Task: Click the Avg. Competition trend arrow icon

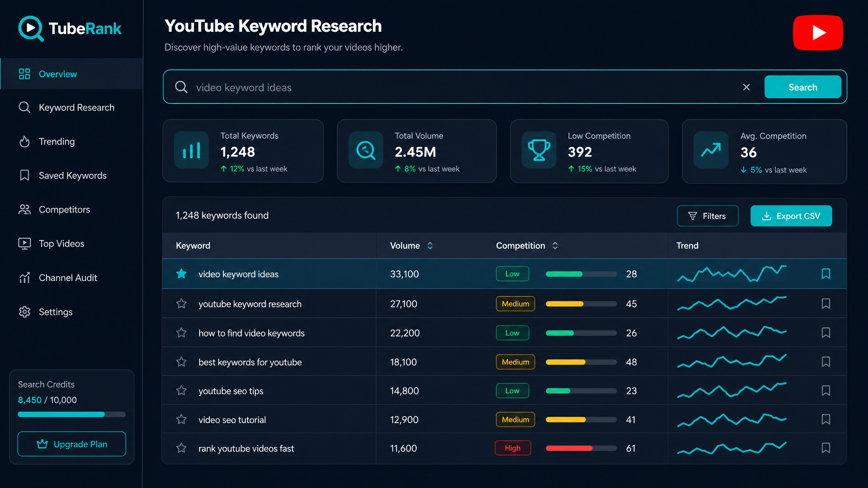Action: click(711, 150)
